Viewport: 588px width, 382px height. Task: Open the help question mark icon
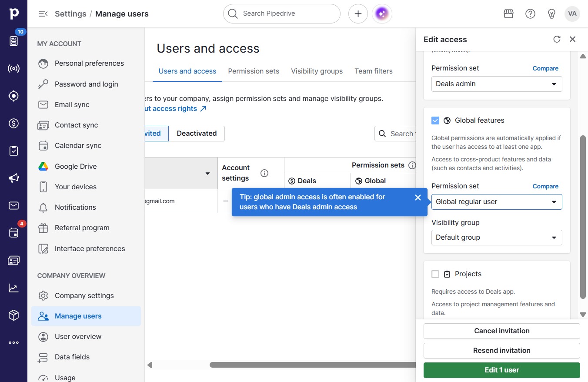click(x=530, y=14)
